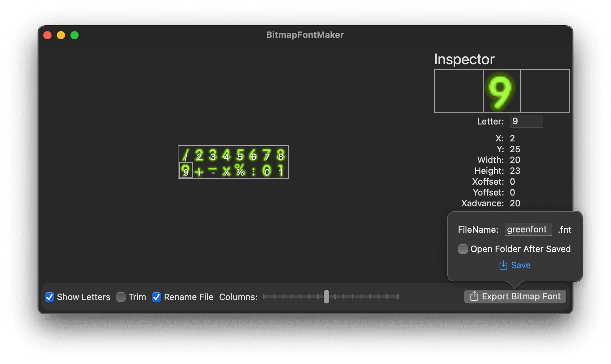Select the percent sign glyph

(240, 172)
